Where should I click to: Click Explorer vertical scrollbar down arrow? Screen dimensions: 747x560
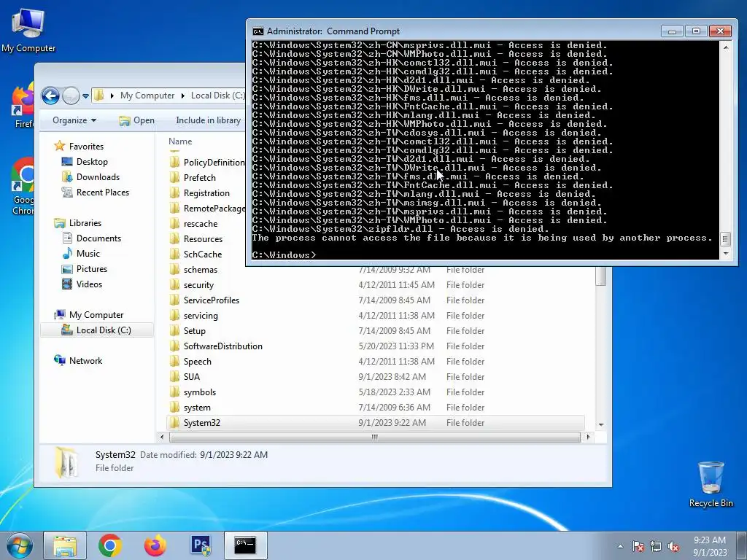click(601, 424)
